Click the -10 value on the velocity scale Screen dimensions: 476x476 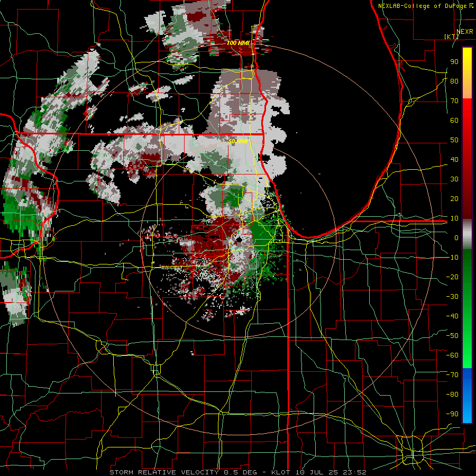[452, 258]
